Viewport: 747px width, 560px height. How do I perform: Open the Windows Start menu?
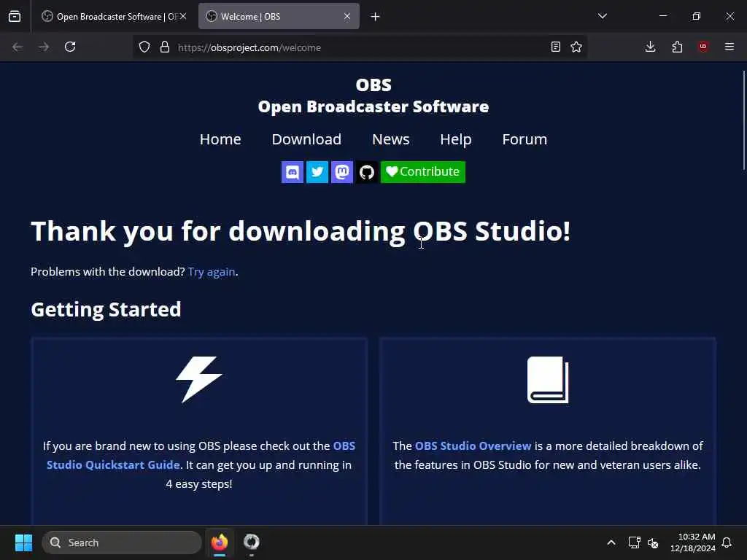(23, 542)
